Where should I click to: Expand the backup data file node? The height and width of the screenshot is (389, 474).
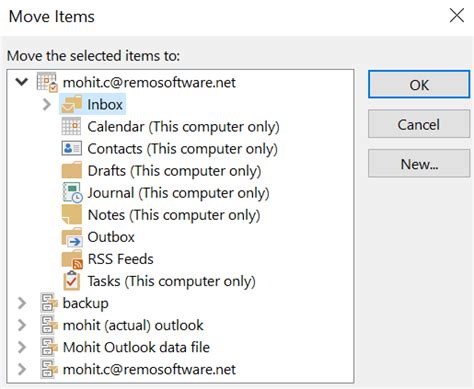[x=22, y=303]
